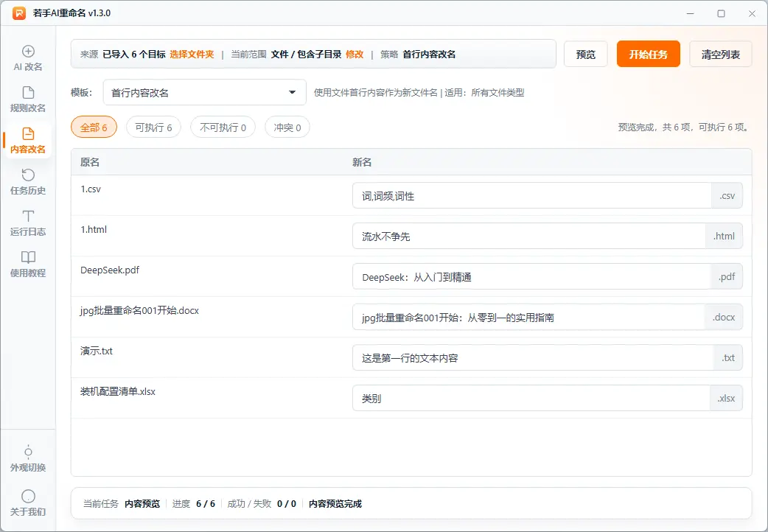
Task: Click the 已导入 6 个目标 source text
Action: [x=134, y=55]
